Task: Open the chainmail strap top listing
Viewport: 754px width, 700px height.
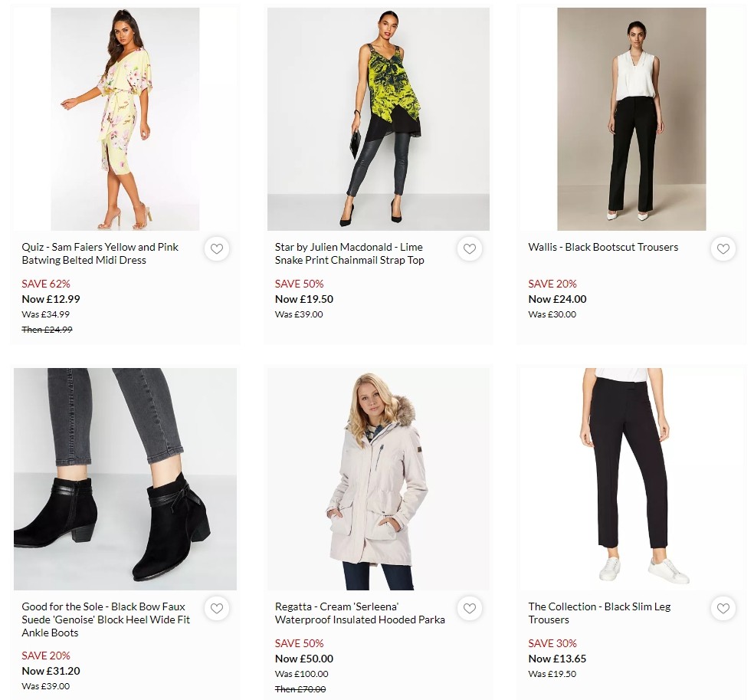Action: pyautogui.click(x=352, y=254)
